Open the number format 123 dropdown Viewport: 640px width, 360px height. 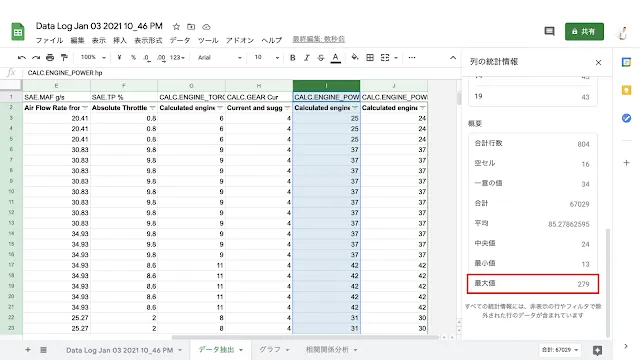(177, 58)
